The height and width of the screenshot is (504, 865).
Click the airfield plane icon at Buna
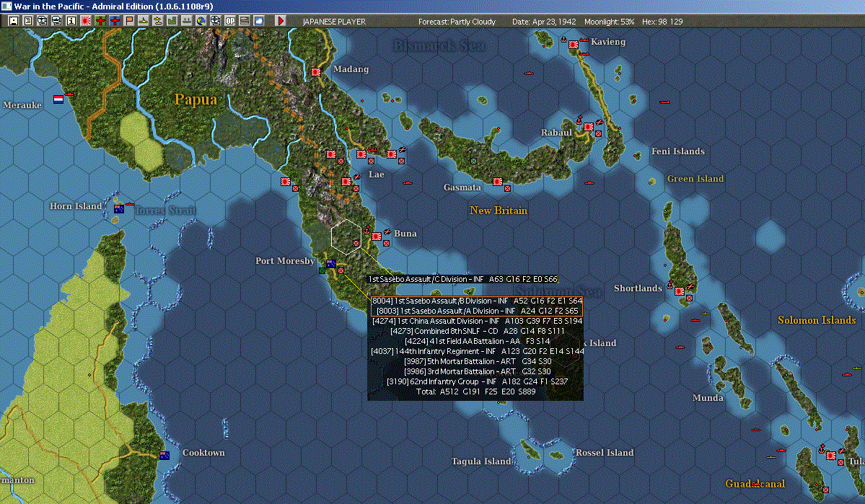click(x=387, y=231)
